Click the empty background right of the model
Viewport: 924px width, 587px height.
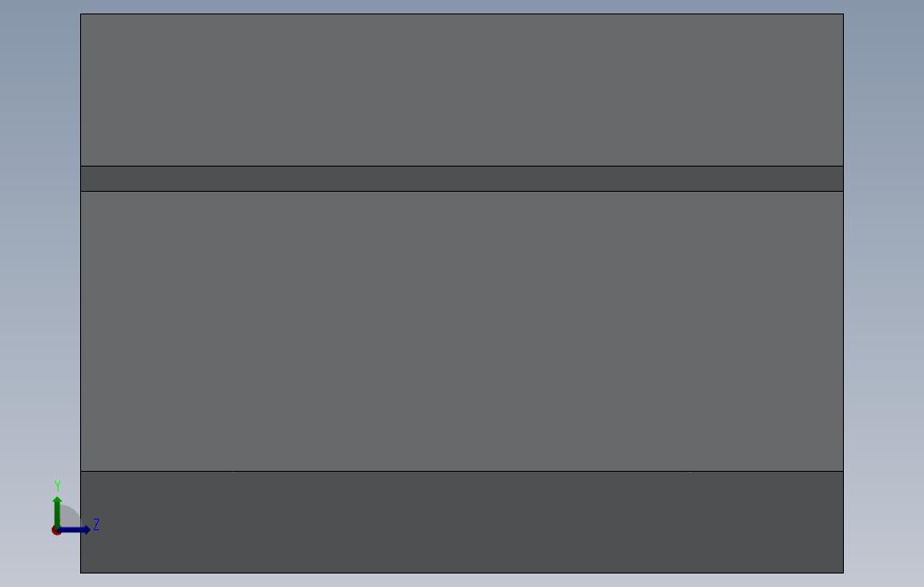point(884,294)
